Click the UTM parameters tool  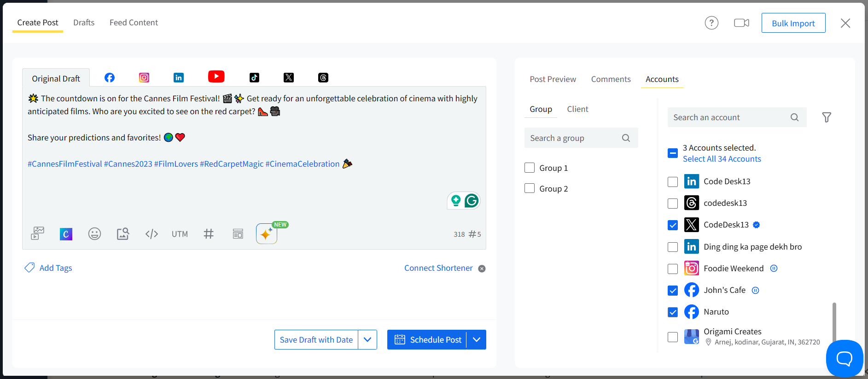pos(180,234)
